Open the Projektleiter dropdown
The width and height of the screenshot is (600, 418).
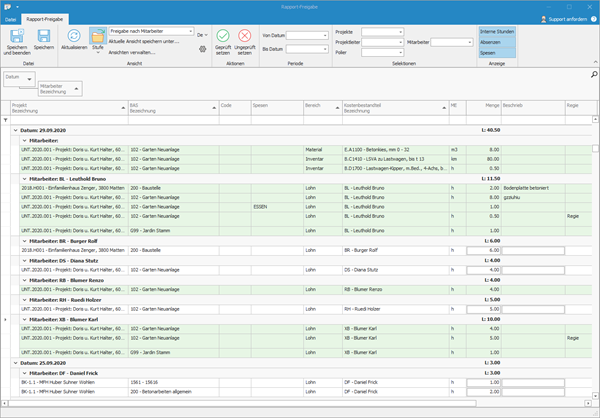400,42
